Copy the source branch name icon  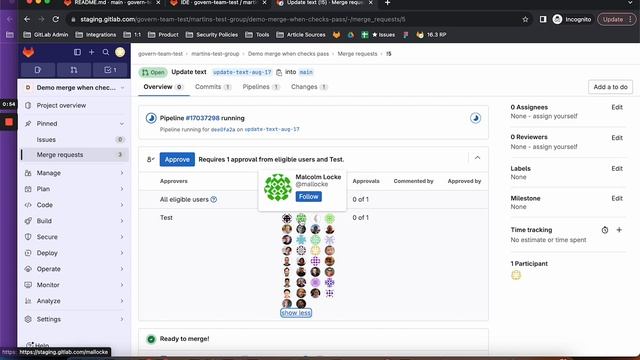point(279,72)
